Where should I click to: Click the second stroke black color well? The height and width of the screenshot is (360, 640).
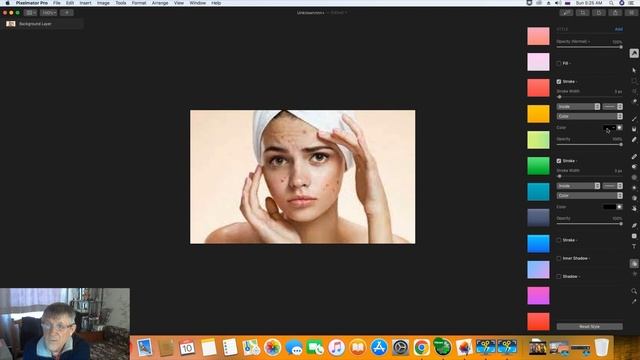609,207
